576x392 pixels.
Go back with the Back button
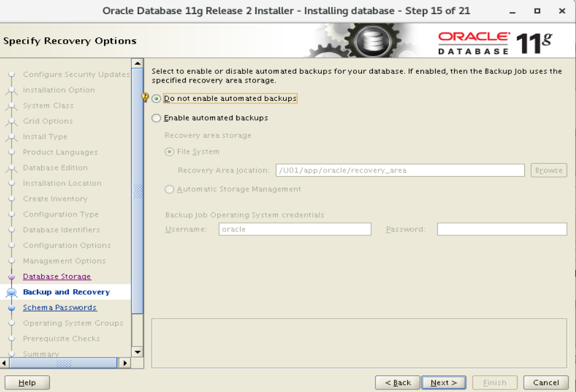(x=398, y=382)
